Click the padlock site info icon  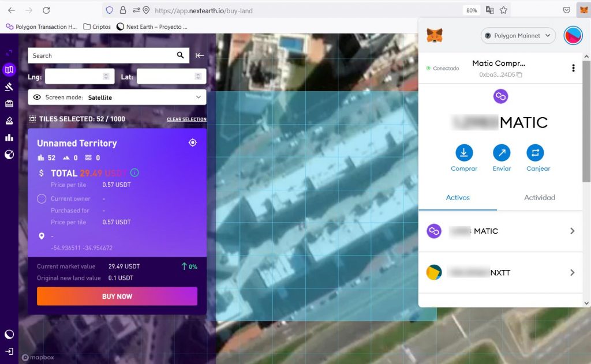click(x=123, y=10)
